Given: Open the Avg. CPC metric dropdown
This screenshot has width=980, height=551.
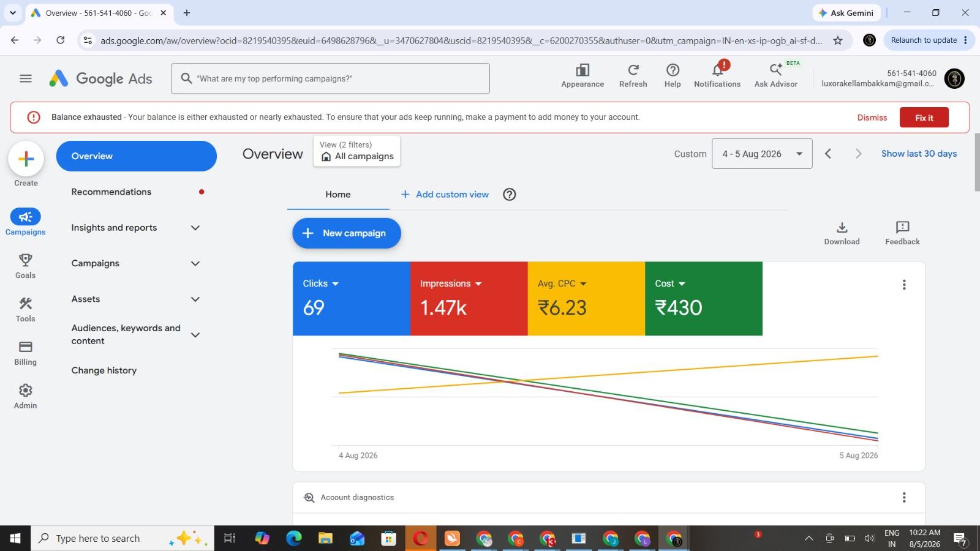Looking at the screenshot, I should pyautogui.click(x=562, y=283).
